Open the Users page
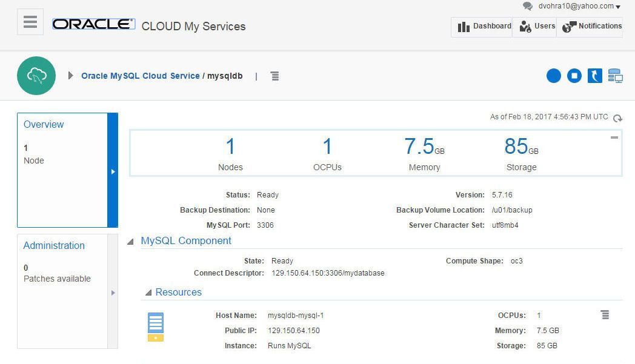 [534, 27]
